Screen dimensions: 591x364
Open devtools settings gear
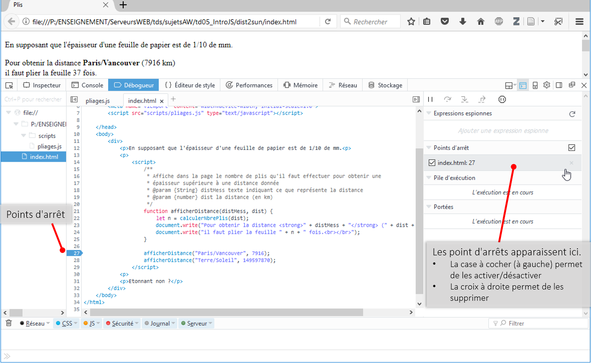tap(546, 85)
